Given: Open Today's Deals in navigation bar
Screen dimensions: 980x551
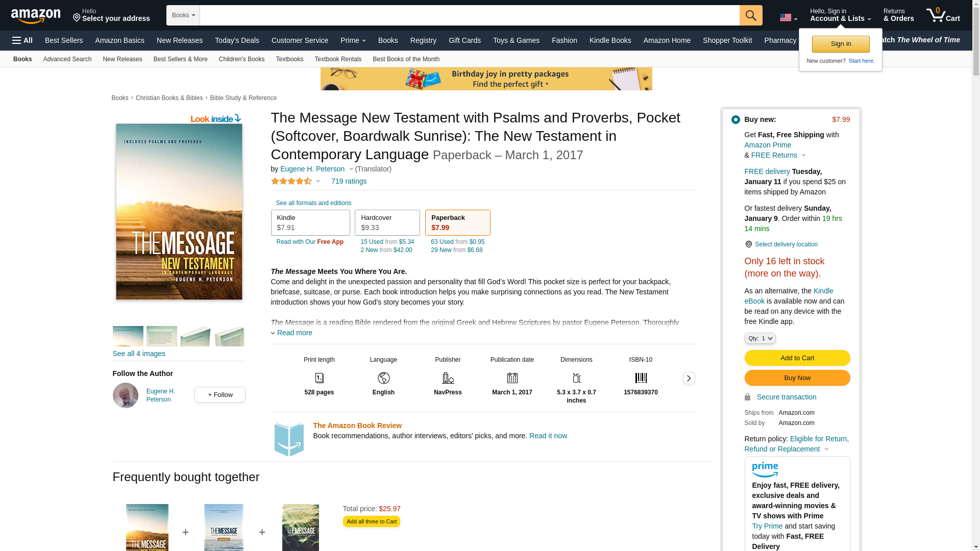Looking at the screenshot, I should click(x=237, y=40).
